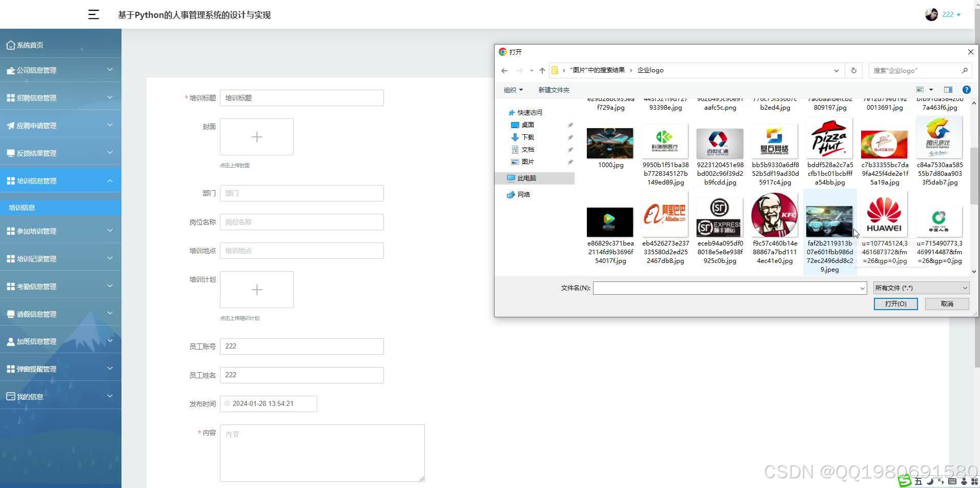Screen dimensions: 980x488
Task: Select 培训信息 submenu item
Action: pos(60,208)
